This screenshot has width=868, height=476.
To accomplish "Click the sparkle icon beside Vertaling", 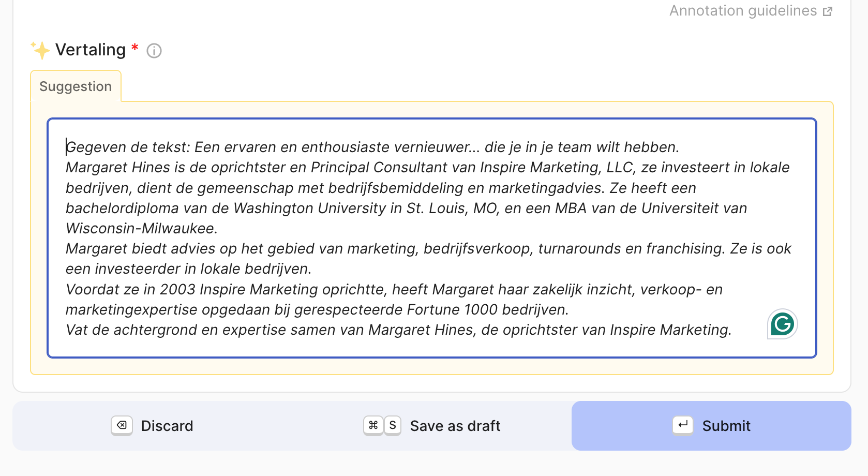I will click(x=40, y=50).
